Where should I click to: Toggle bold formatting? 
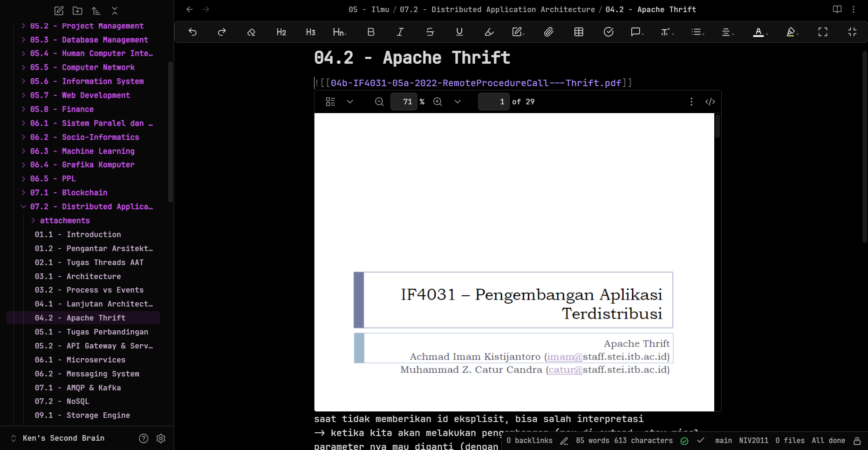point(371,32)
